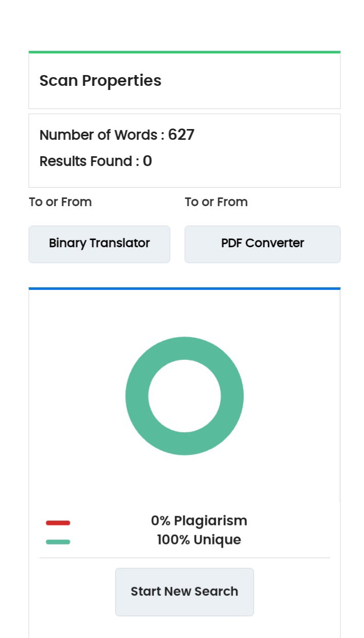Open the PDF Converter tool
Screen dimensions: 364x638
(262, 244)
